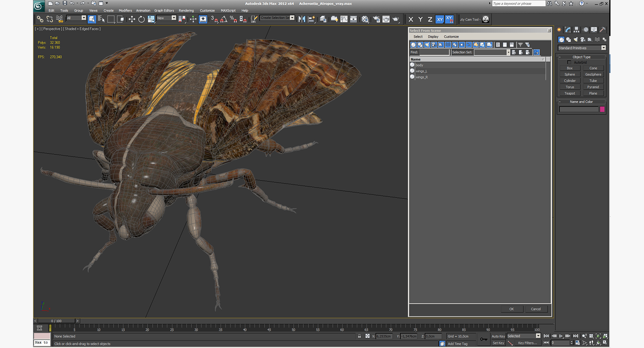Open the Utilities hammer panel
This screenshot has width=644, height=348.
(603, 30)
